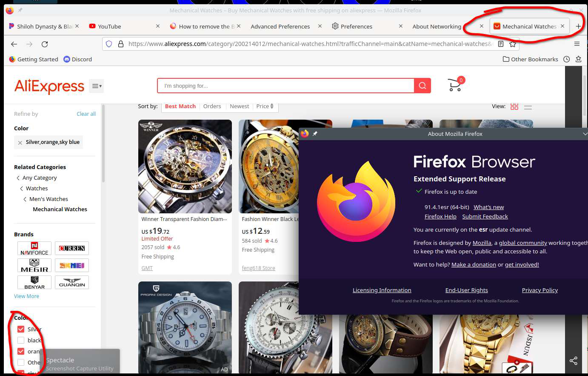This screenshot has height=376, width=588.
Task: Open the What's new link
Action: coord(489,207)
